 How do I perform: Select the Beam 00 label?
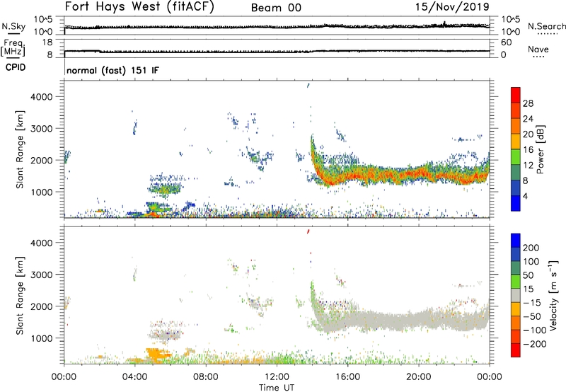point(276,8)
